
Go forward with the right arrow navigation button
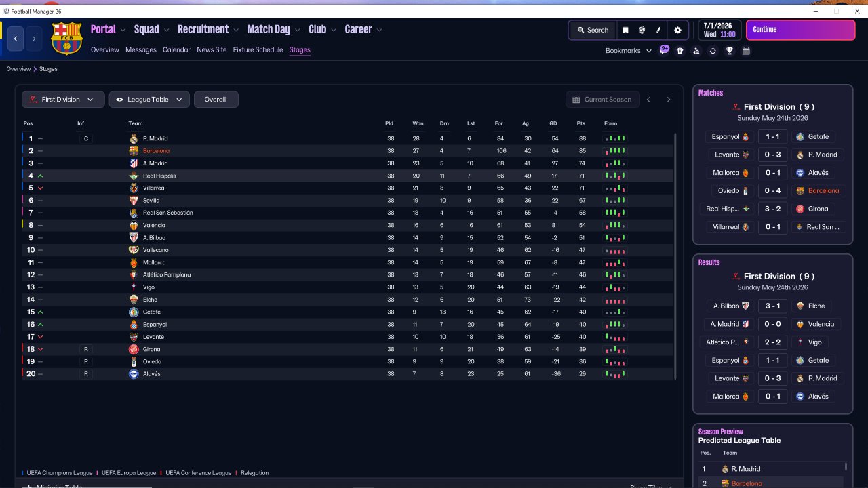[34, 39]
